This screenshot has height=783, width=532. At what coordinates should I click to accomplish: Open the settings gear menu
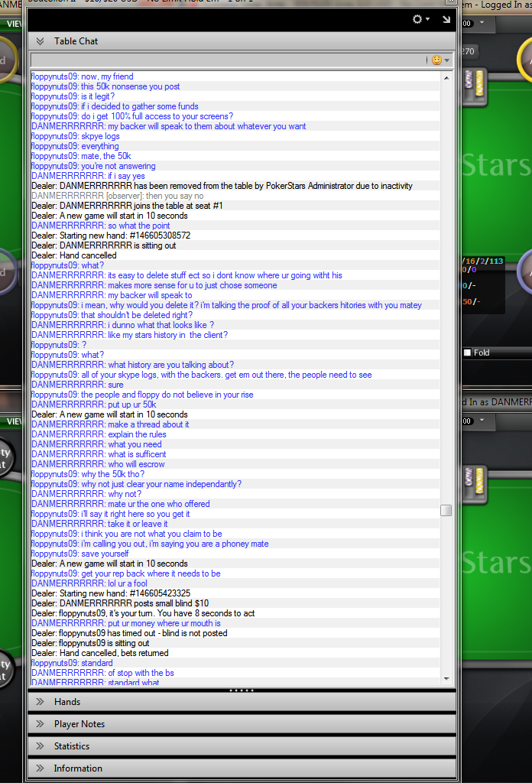point(417,19)
